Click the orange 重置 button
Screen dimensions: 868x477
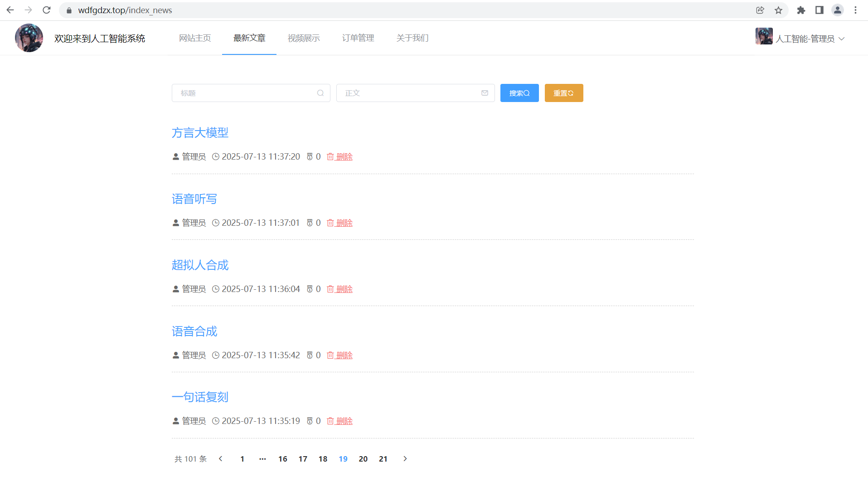[x=564, y=93]
